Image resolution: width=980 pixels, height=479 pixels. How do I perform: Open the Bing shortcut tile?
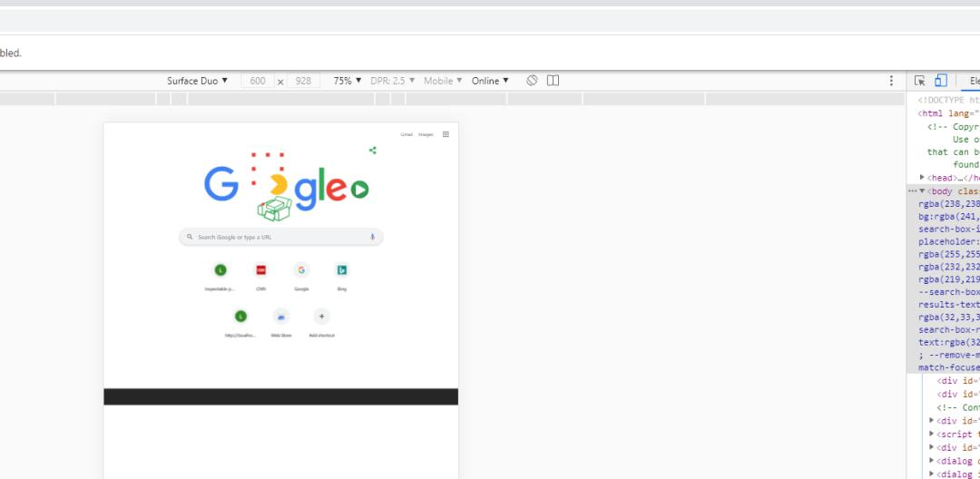coord(342,276)
